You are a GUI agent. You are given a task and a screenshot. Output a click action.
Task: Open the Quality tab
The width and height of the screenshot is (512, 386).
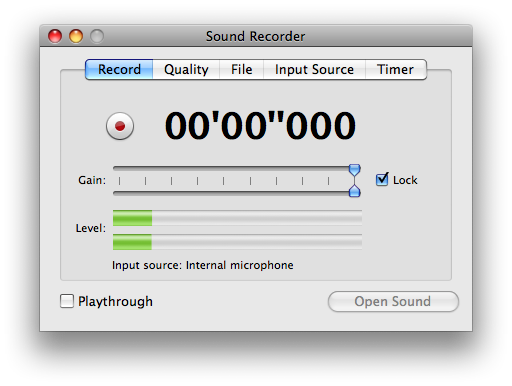(186, 69)
